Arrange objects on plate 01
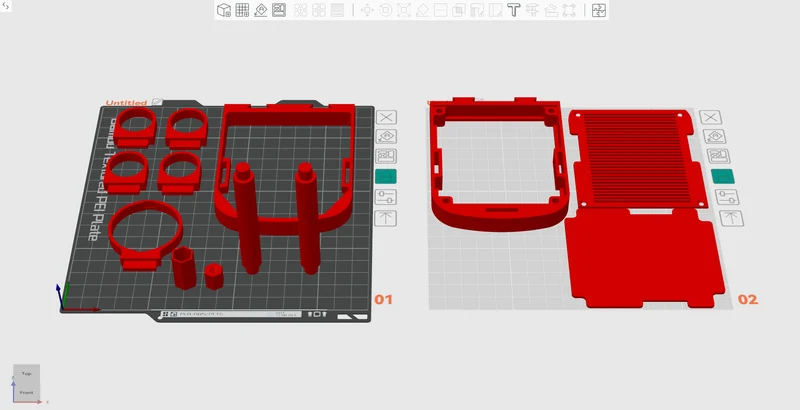 (x=386, y=156)
